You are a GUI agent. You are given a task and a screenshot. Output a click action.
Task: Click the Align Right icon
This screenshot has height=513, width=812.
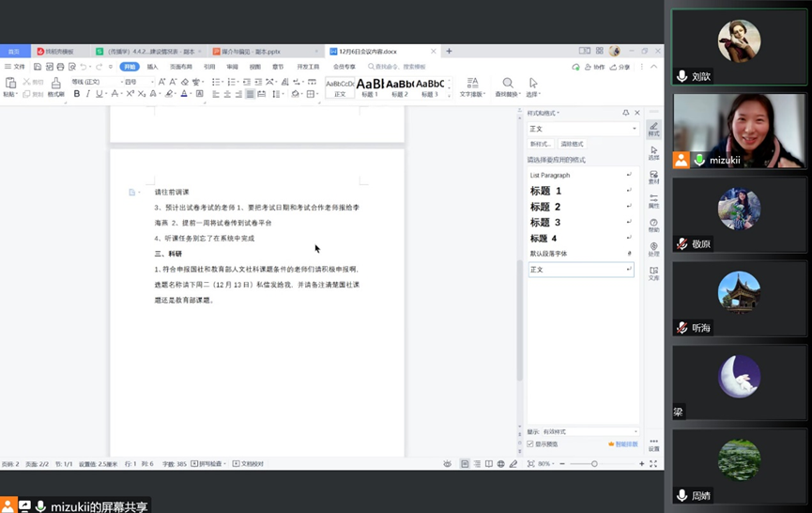(238, 94)
